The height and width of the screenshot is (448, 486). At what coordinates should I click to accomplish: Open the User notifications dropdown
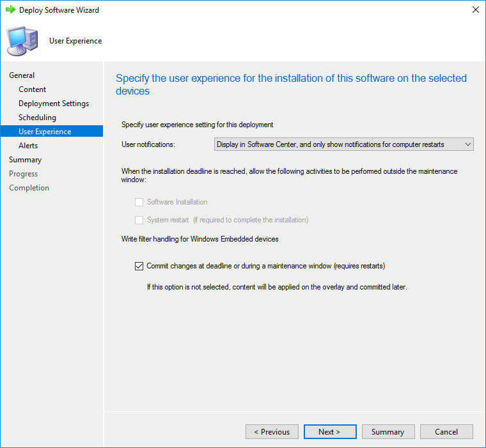[x=344, y=144]
